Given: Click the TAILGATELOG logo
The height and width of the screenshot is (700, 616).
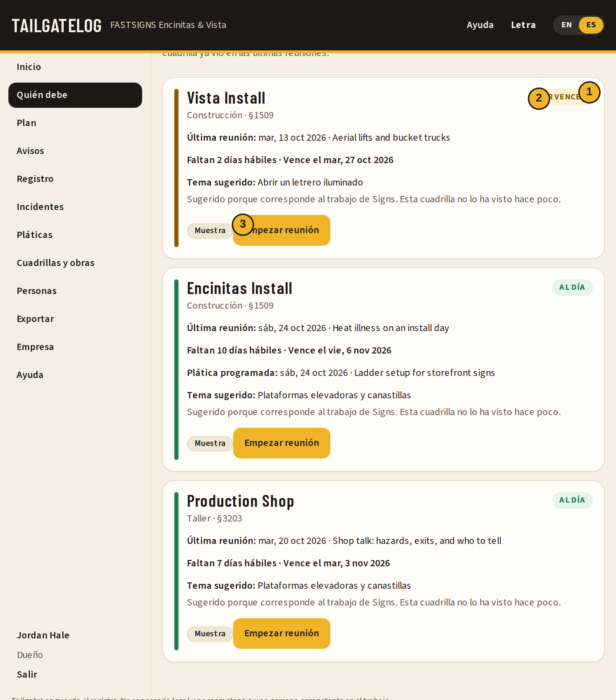Looking at the screenshot, I should coord(57,26).
